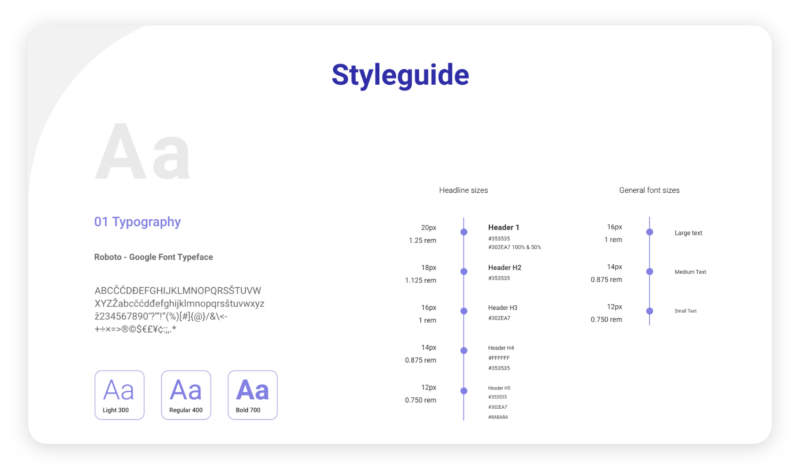Click the timeline dot beside Large text
The width and height of the screenshot is (800, 475).
click(x=649, y=232)
